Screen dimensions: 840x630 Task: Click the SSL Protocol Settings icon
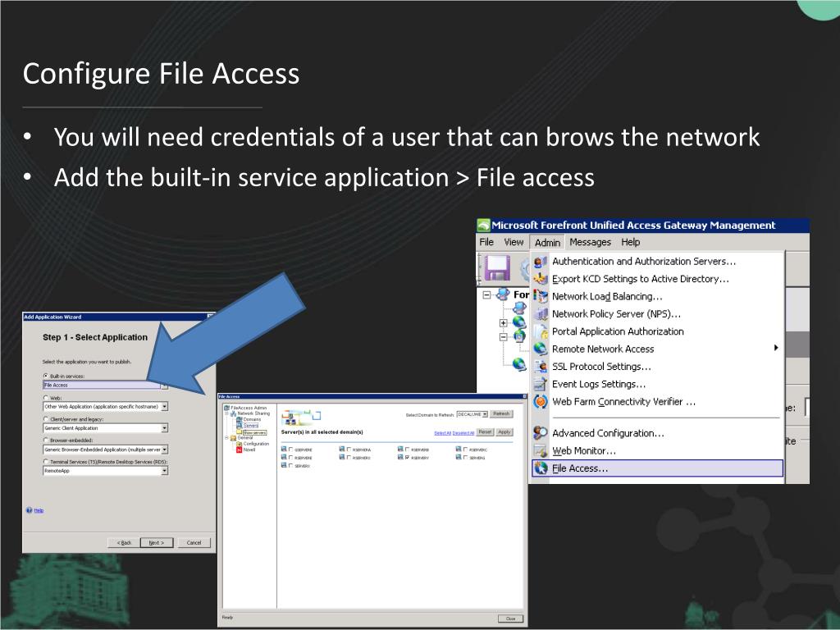(x=540, y=367)
